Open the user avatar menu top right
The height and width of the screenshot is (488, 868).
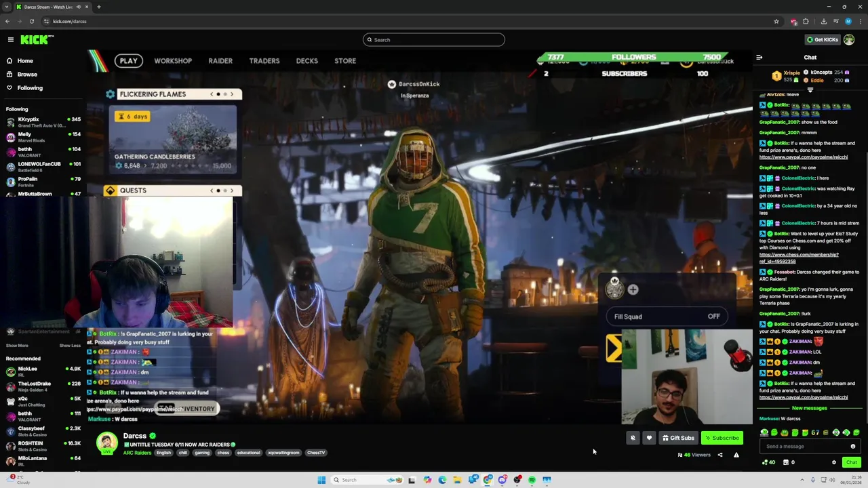click(x=849, y=39)
